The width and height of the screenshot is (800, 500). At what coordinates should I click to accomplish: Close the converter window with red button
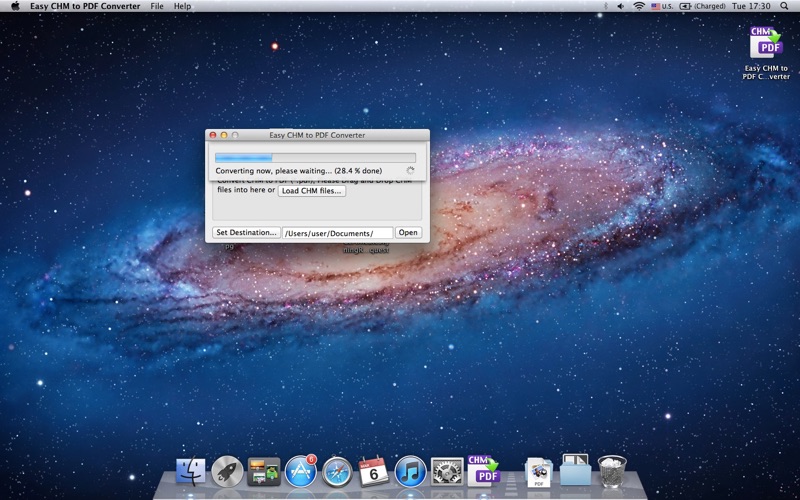pos(213,135)
